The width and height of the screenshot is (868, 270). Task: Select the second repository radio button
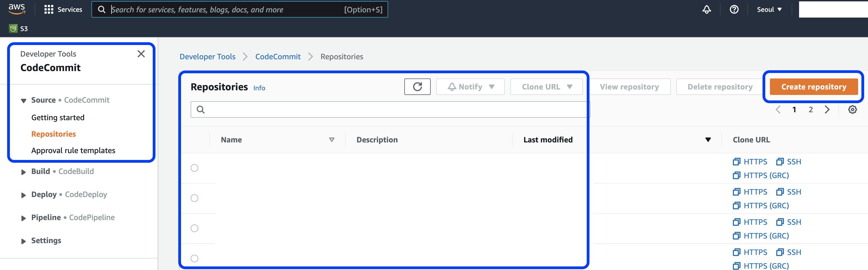(x=194, y=198)
